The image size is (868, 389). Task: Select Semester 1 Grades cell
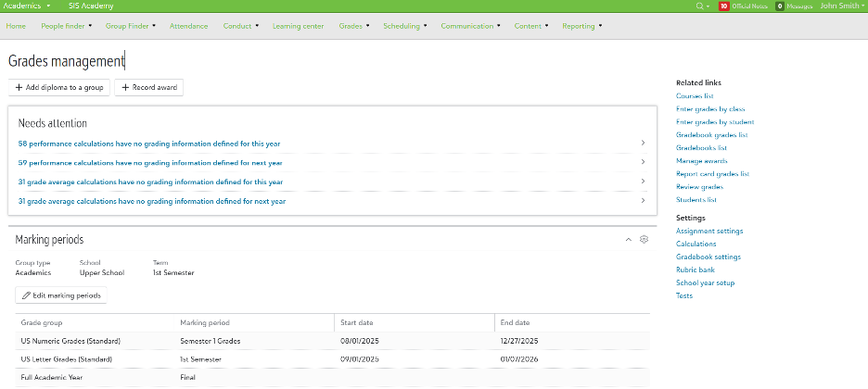(255, 341)
